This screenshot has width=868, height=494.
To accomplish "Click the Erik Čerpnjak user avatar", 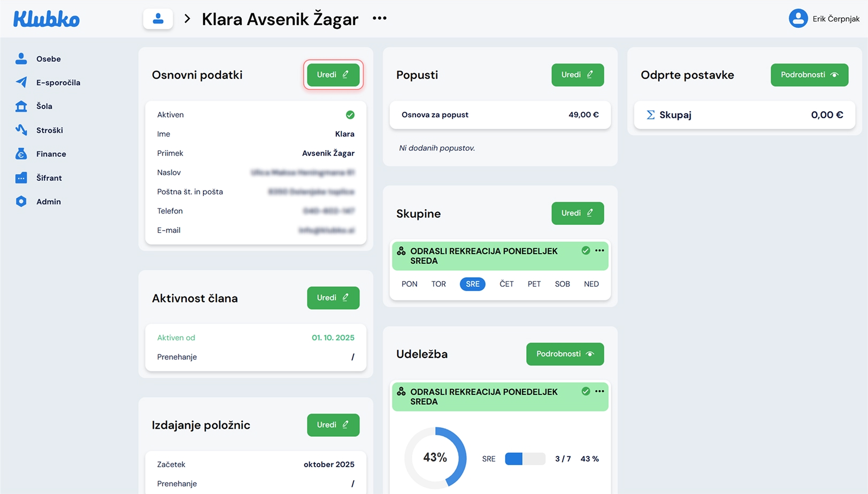I will pyautogui.click(x=798, y=19).
